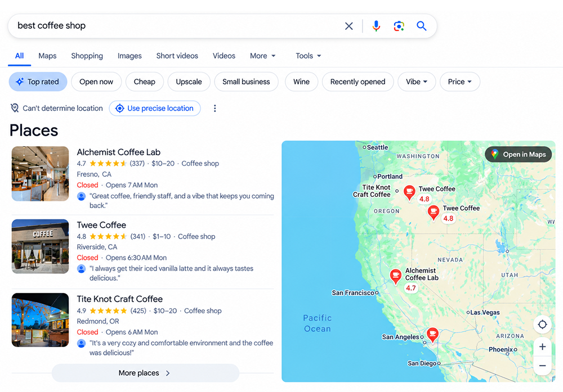Switch to the Images tab
This screenshot has height=392, width=563.
[129, 56]
